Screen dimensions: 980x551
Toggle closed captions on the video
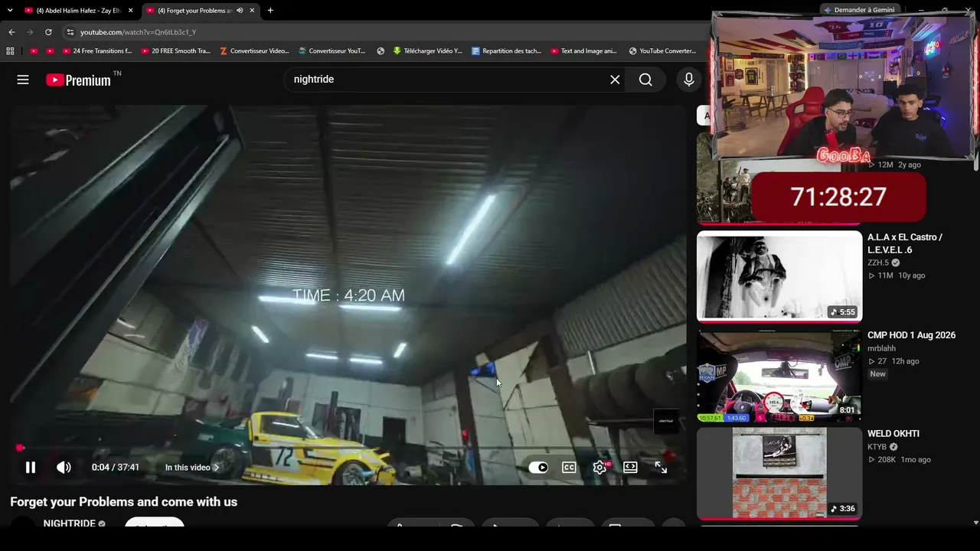pos(569,468)
